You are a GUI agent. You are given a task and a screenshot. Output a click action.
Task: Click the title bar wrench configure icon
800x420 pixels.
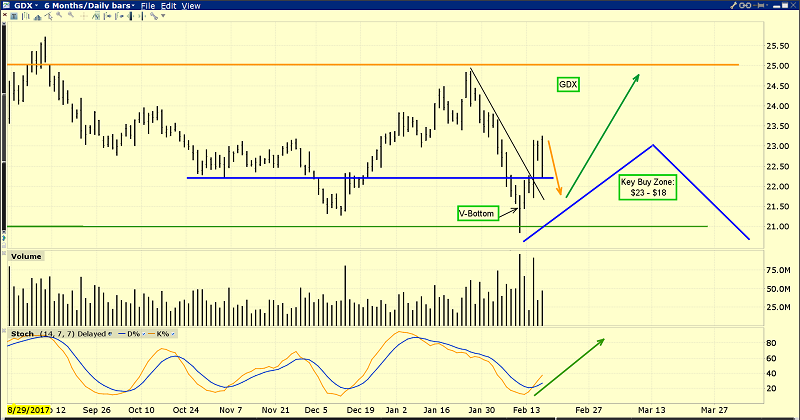point(734,6)
